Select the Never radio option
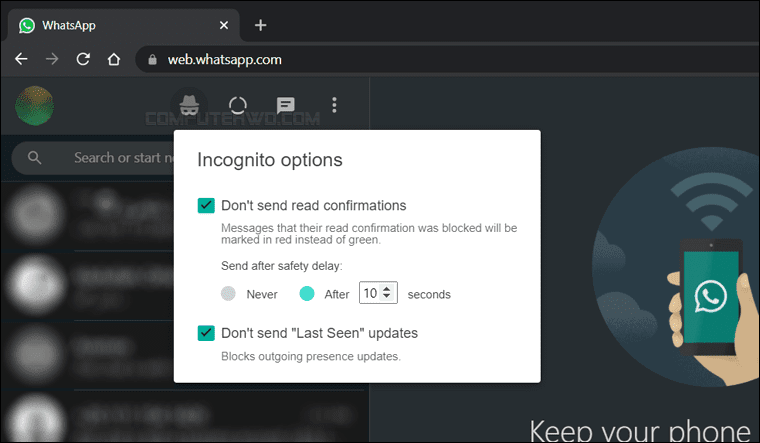 point(228,294)
